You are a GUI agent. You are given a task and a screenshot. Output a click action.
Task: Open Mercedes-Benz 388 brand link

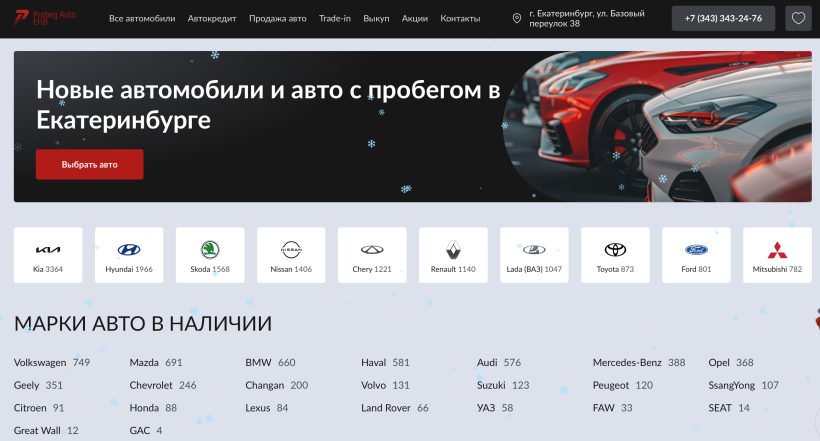[639, 363]
